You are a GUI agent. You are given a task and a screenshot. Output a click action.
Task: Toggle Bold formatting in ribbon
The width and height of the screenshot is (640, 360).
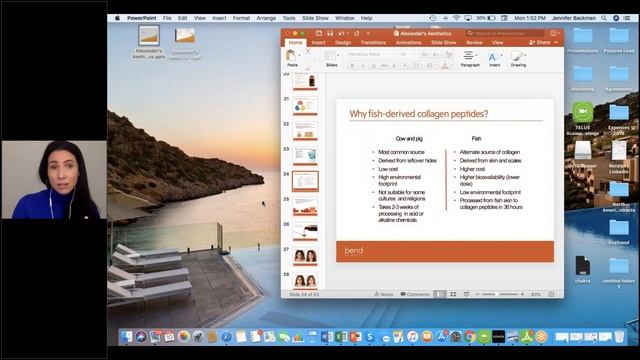coord(352,66)
